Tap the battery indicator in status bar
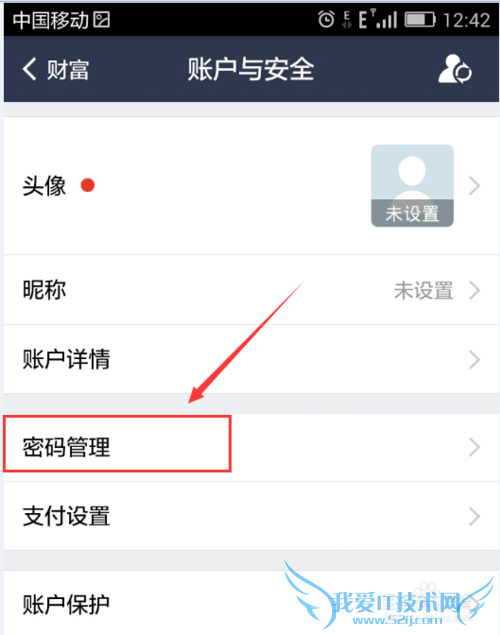 (420, 19)
